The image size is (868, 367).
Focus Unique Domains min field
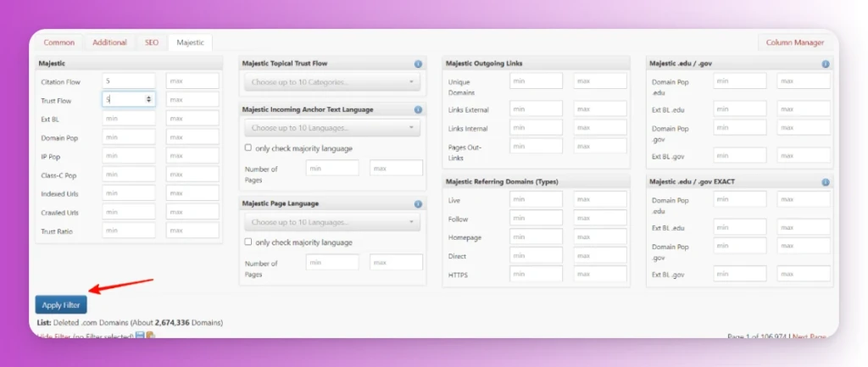click(x=537, y=81)
